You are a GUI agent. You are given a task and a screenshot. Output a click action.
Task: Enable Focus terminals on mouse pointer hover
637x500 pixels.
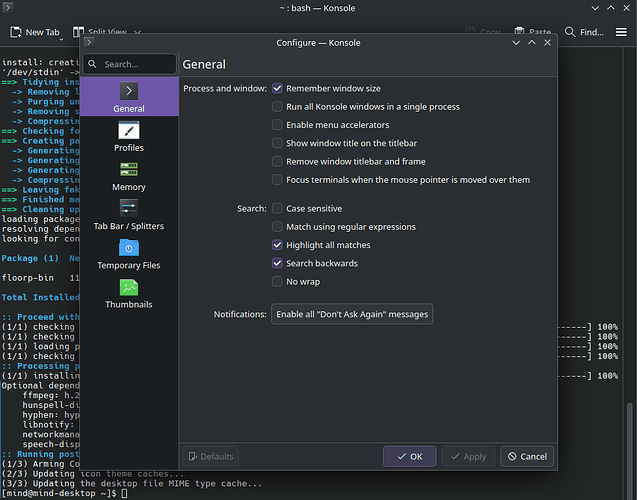pyautogui.click(x=277, y=180)
